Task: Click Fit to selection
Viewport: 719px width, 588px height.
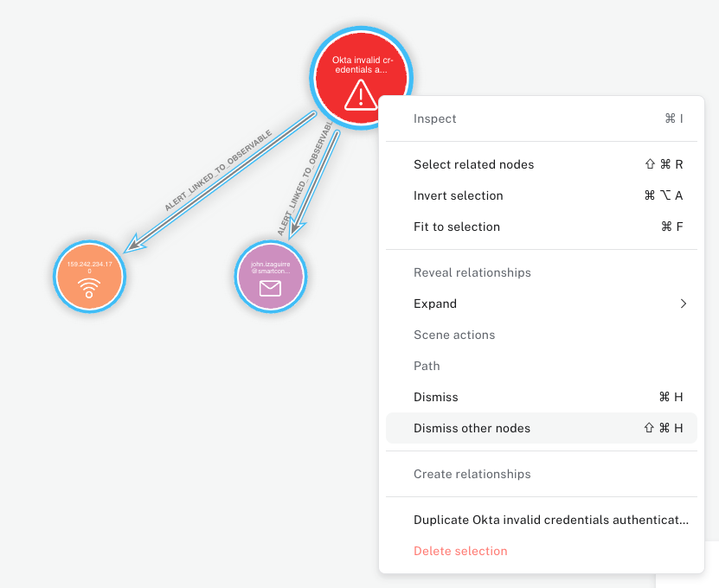Action: [x=456, y=227]
